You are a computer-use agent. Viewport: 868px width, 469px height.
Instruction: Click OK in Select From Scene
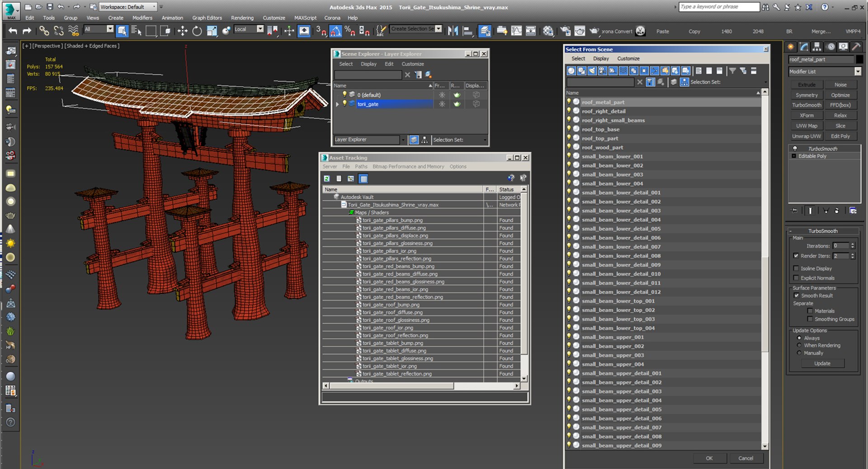(x=709, y=458)
